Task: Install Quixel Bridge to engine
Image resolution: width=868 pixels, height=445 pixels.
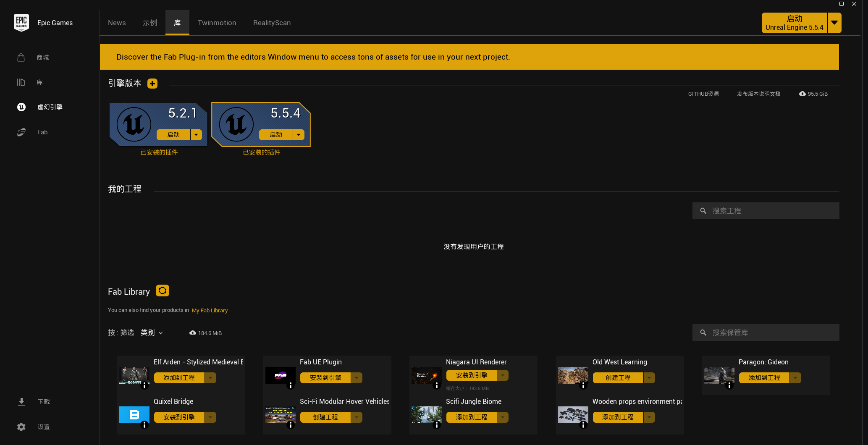Action: 179,417
